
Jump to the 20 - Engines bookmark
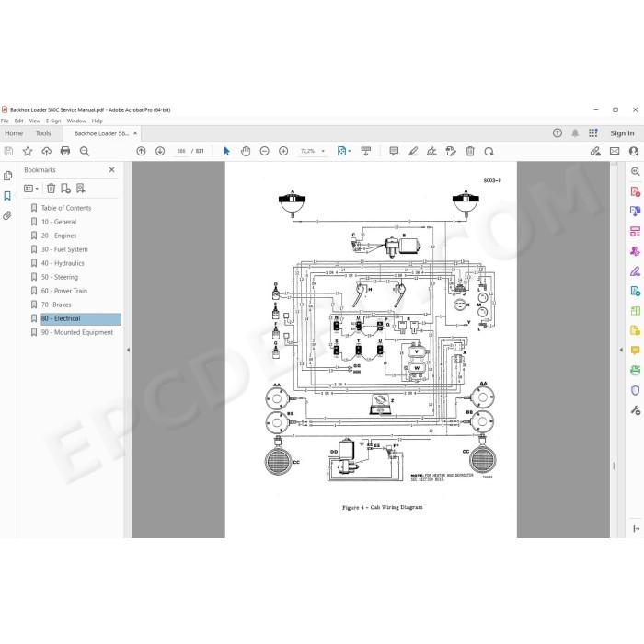point(59,236)
